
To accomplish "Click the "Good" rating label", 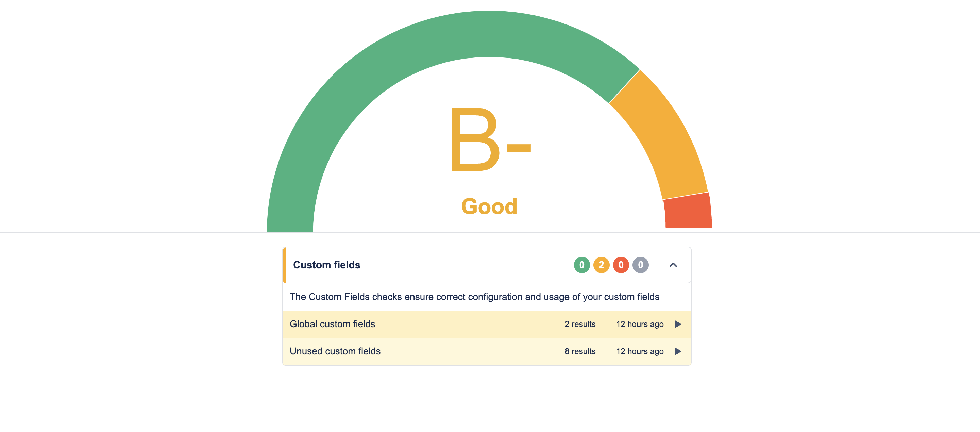I will pos(489,207).
